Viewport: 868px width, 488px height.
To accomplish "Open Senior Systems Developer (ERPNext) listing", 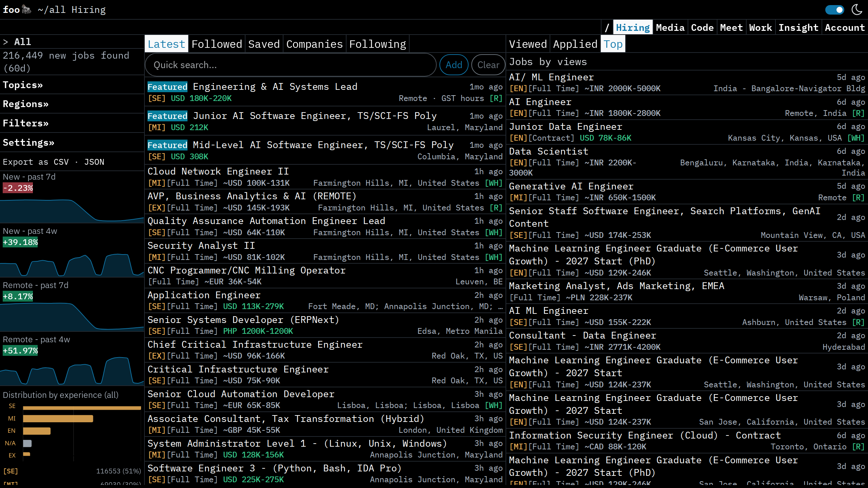I will 325,325.
